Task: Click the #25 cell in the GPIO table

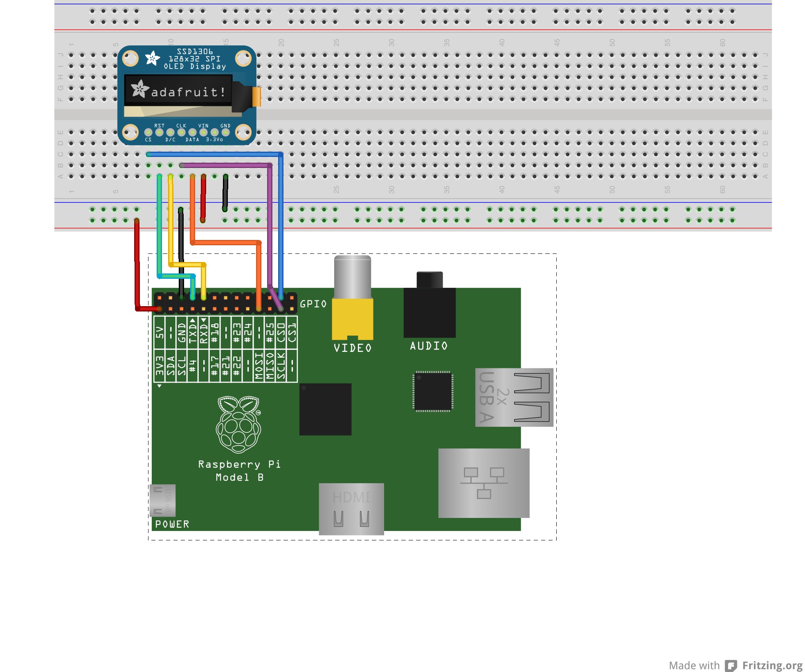Action: point(270,332)
